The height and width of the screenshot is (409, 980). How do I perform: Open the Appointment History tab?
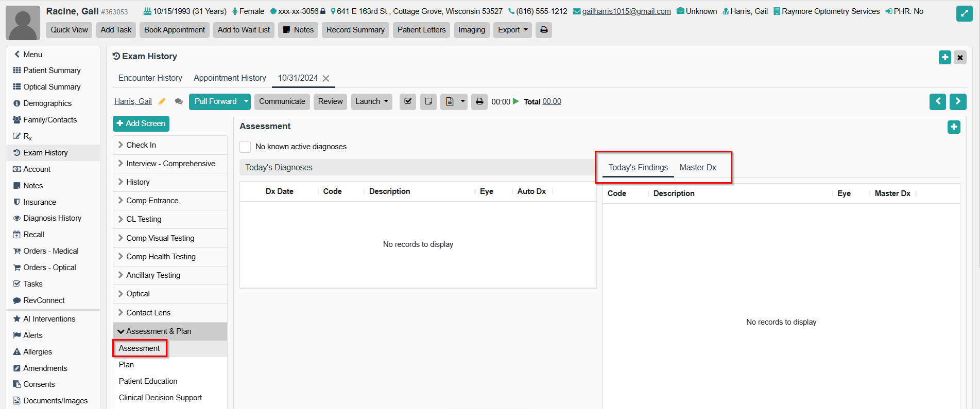pyautogui.click(x=230, y=78)
